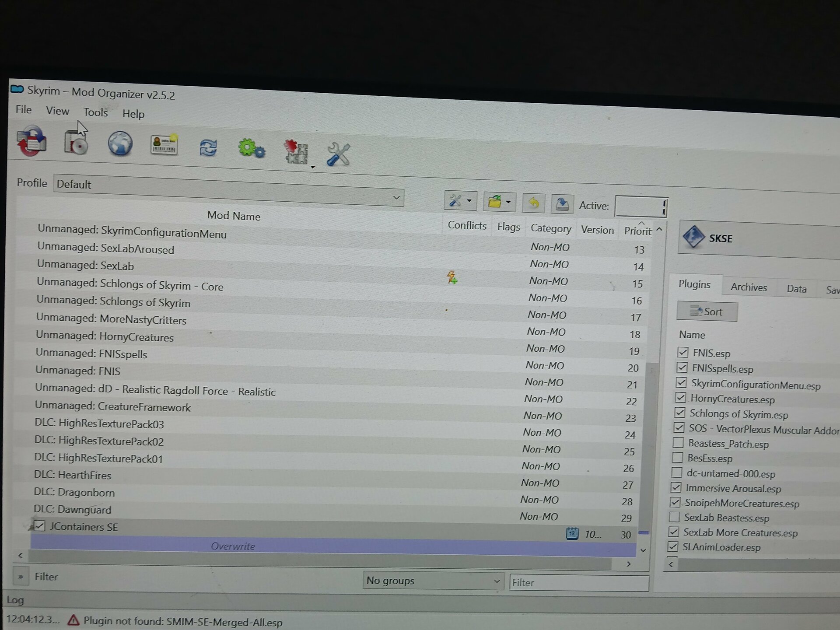Screen dimensions: 840x630
Task: Click the plugin list scroll left arrow
Action: [x=671, y=564]
